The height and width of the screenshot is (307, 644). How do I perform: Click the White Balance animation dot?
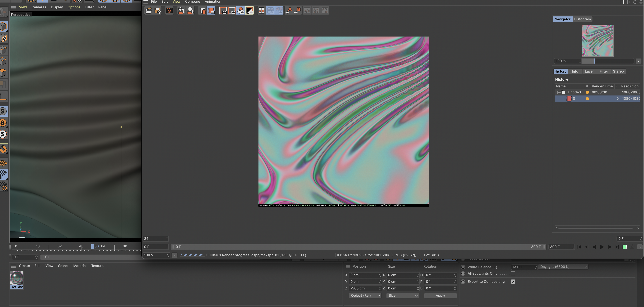[x=463, y=267]
